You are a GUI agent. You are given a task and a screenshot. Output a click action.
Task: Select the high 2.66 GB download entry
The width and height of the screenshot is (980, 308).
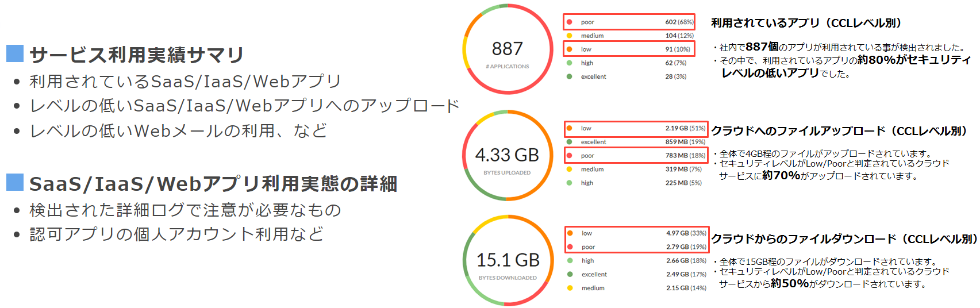tap(637, 261)
